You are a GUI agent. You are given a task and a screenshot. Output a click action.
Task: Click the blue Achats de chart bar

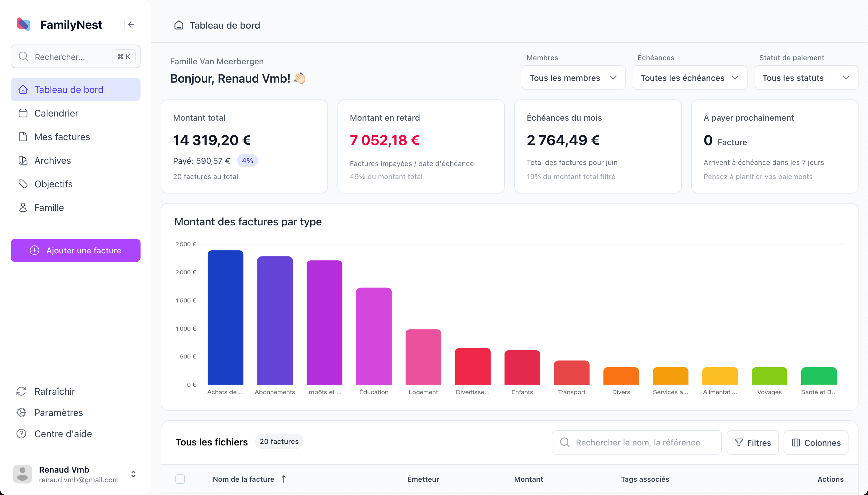[225, 317]
